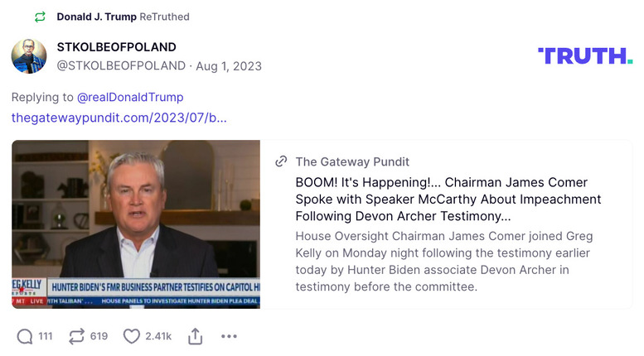Click the green ReTruthed indicator icon
This screenshot has height=356, width=644.
(x=40, y=17)
